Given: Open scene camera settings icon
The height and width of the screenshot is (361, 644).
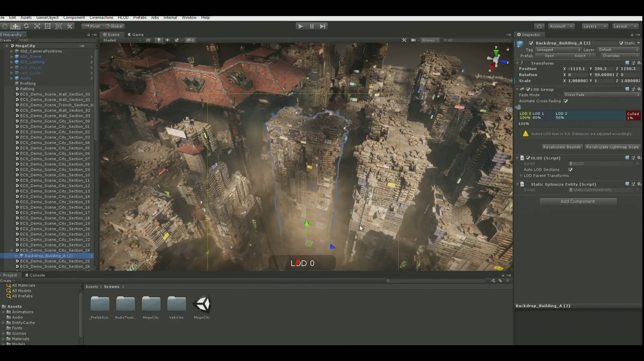Looking at the screenshot, I should point(413,40).
